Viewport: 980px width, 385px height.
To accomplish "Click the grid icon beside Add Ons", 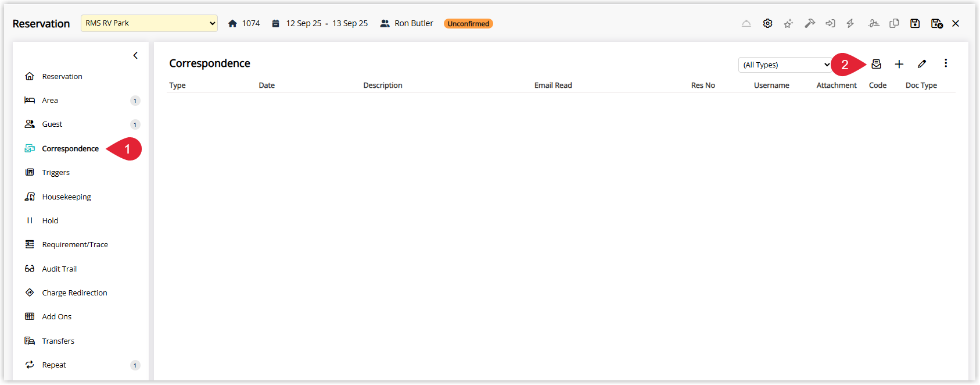I will (30, 316).
